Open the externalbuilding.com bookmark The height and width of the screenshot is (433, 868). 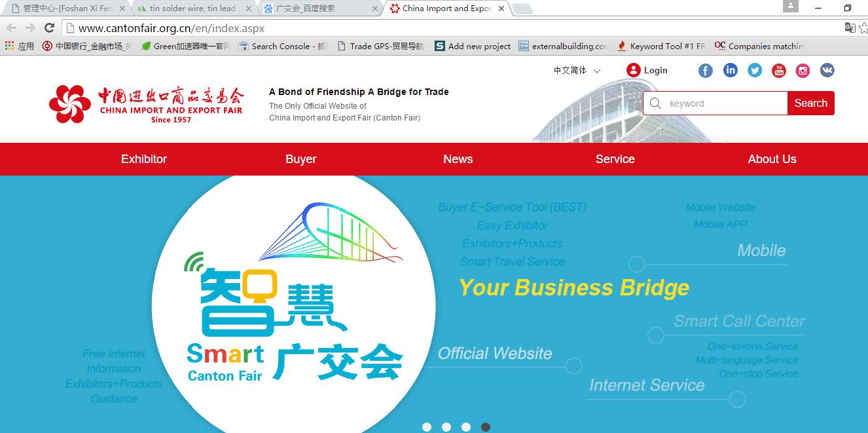coord(563,46)
